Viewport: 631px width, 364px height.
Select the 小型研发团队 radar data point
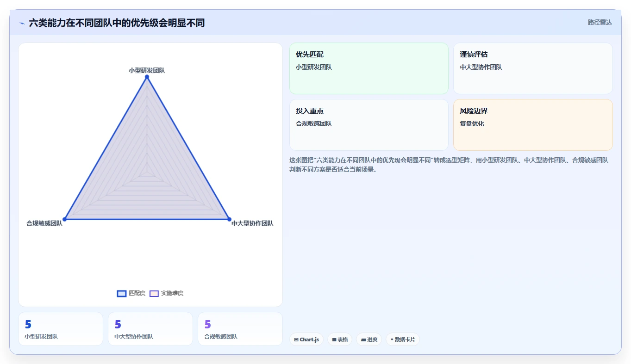pos(147,77)
